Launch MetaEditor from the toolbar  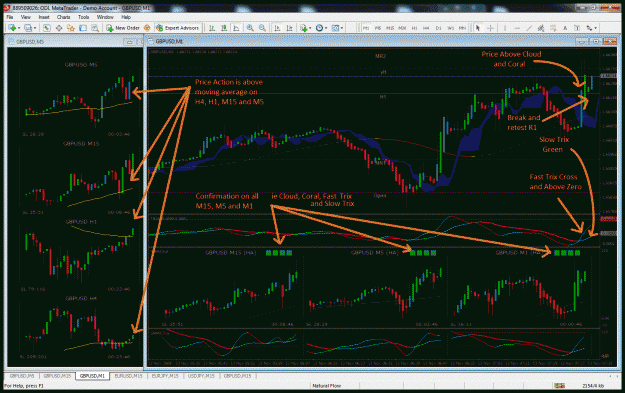click(x=147, y=28)
